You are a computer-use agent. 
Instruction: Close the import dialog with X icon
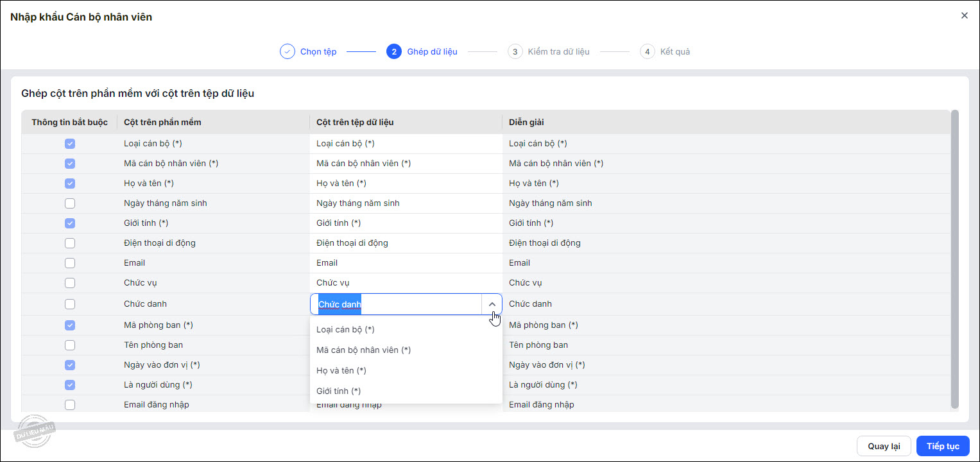point(964,15)
